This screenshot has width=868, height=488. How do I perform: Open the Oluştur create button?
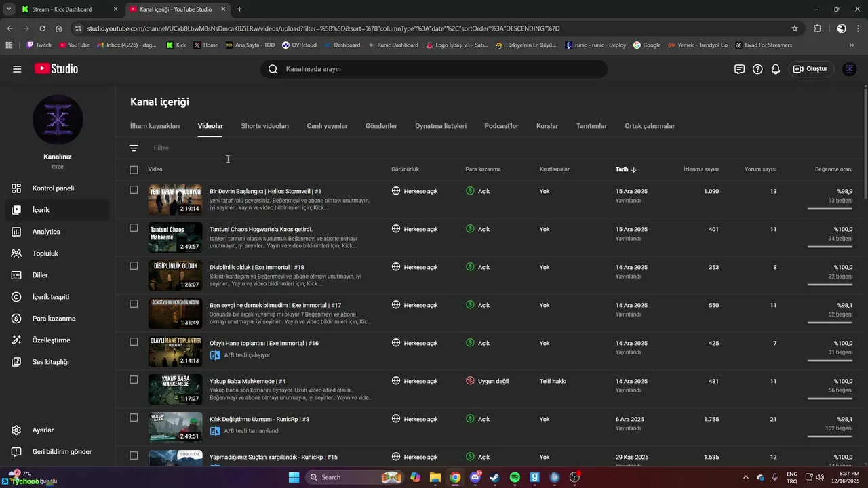pyautogui.click(x=810, y=69)
